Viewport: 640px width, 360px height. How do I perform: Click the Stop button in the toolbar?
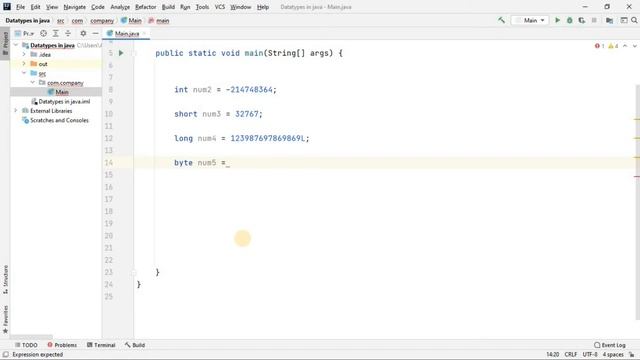(594, 20)
